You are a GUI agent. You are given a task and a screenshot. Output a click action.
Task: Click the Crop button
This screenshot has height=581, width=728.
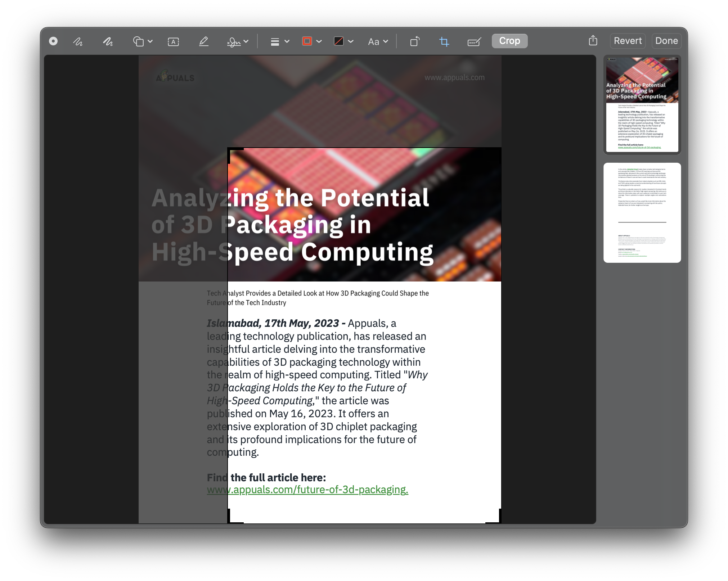coord(509,41)
